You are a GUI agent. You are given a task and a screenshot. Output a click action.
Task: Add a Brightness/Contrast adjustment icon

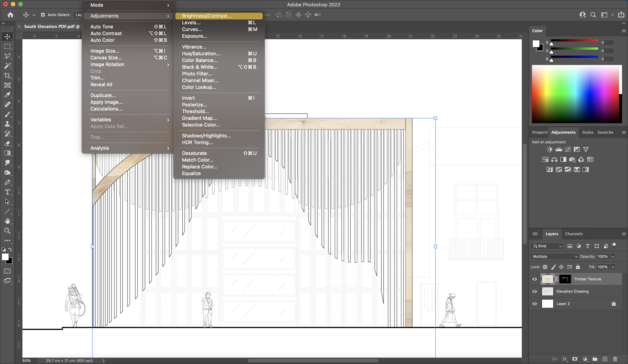550,150
